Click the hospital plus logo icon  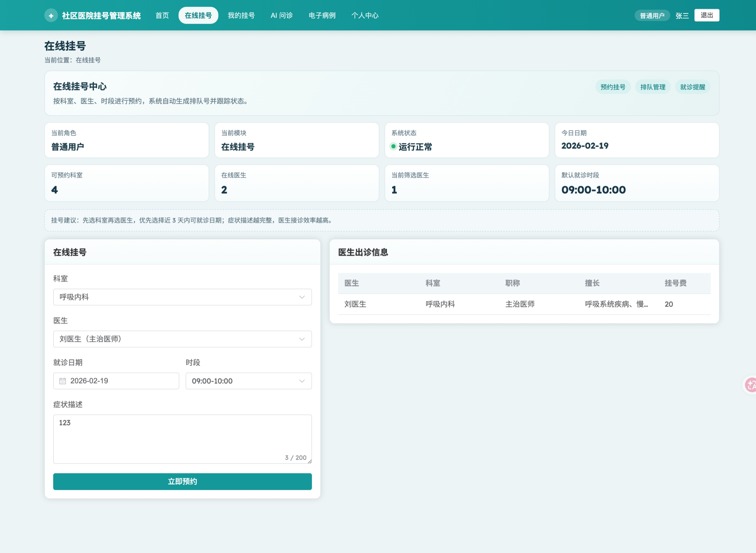point(51,15)
